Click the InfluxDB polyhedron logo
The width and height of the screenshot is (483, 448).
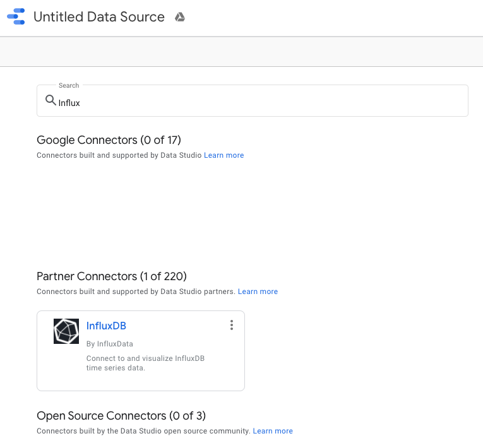66,331
